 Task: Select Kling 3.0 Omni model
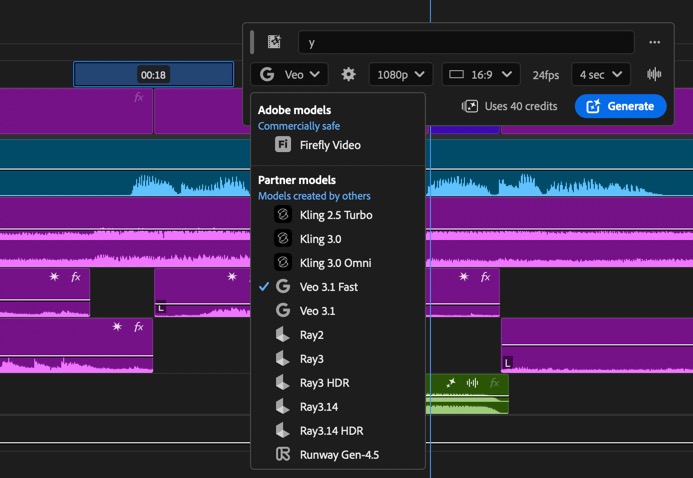tap(338, 262)
